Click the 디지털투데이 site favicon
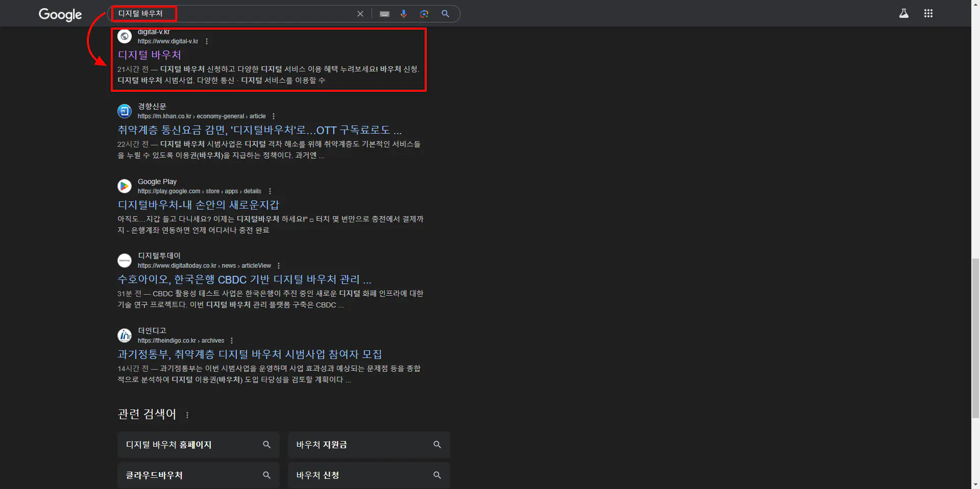This screenshot has width=980, height=489. click(x=125, y=260)
